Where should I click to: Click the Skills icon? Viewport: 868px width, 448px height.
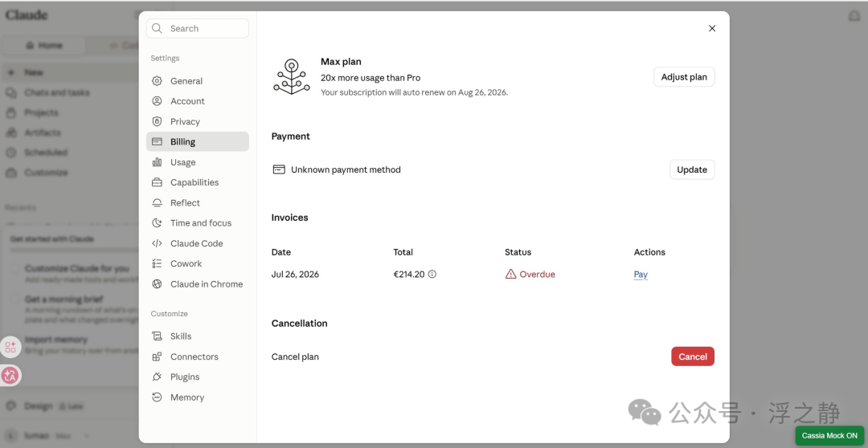(x=158, y=336)
